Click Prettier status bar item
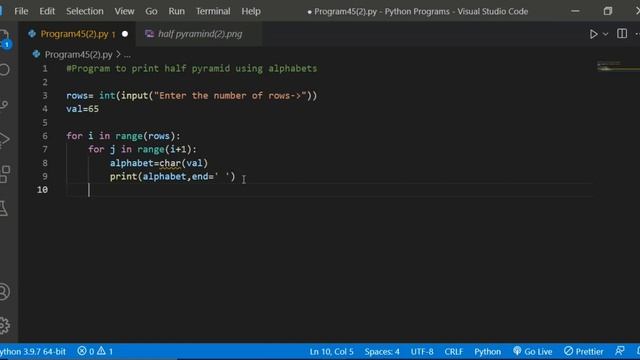The width and height of the screenshot is (640, 360). point(584,351)
